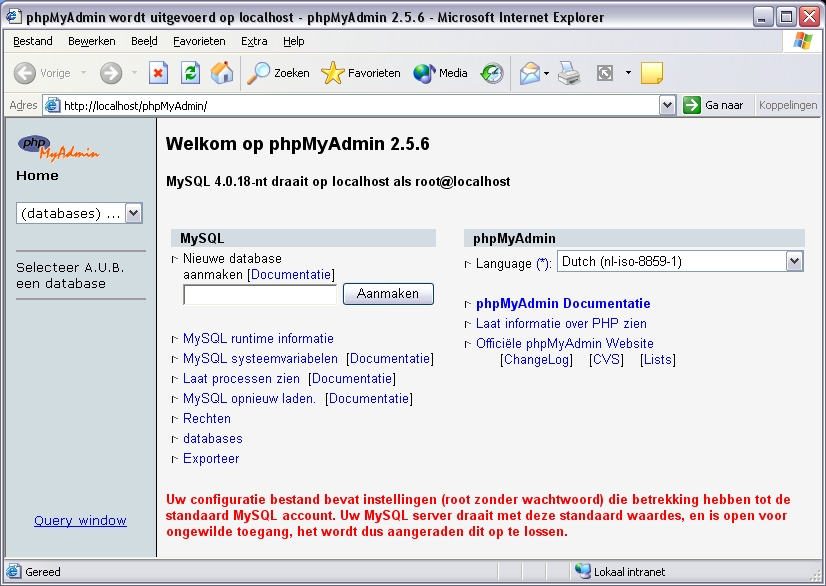The image size is (826, 586).
Task: Open phpMyAdmin Documentatie link
Action: [x=563, y=304]
